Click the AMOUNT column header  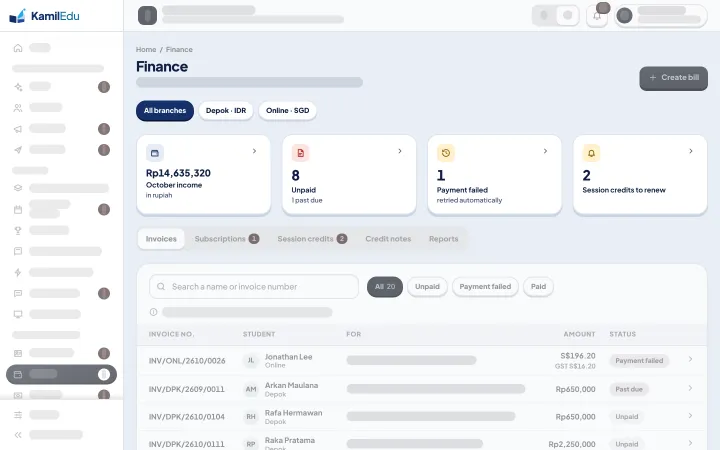click(x=579, y=334)
